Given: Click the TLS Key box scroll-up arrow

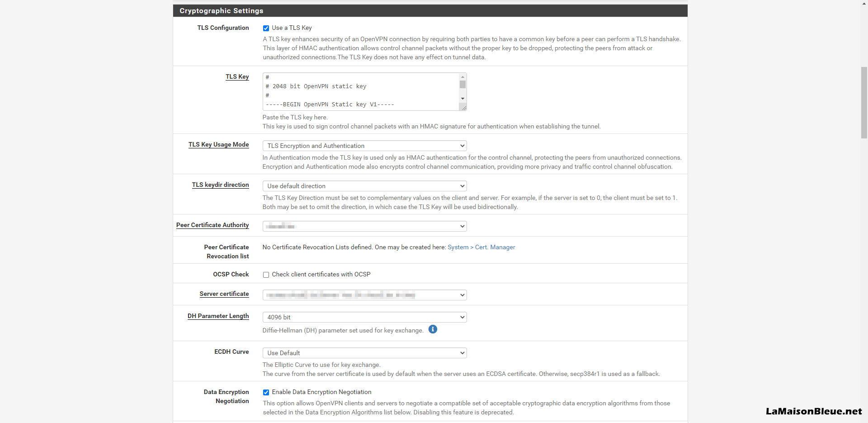Looking at the screenshot, I should pyautogui.click(x=462, y=77).
